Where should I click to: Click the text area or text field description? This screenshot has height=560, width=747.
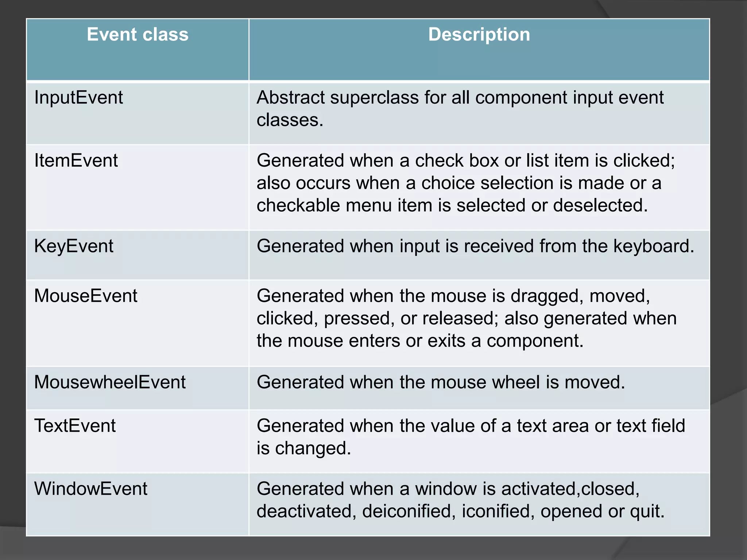pos(471,426)
